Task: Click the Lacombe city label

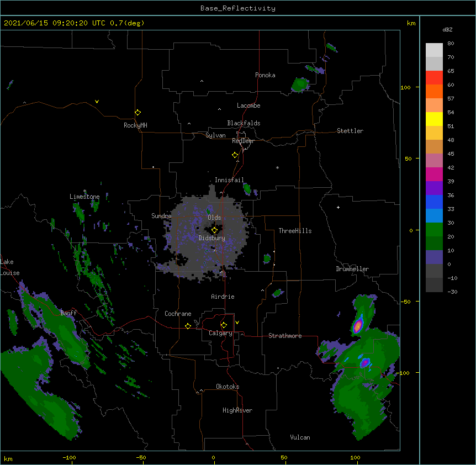Action: [x=248, y=105]
